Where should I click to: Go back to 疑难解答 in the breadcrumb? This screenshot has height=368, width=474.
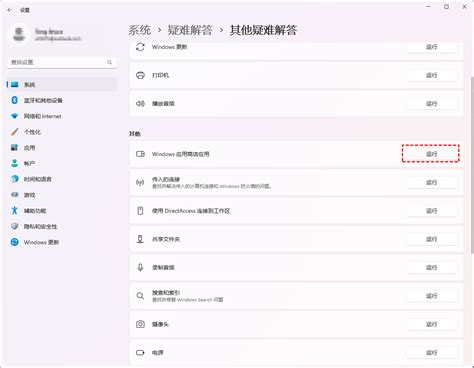click(x=190, y=30)
